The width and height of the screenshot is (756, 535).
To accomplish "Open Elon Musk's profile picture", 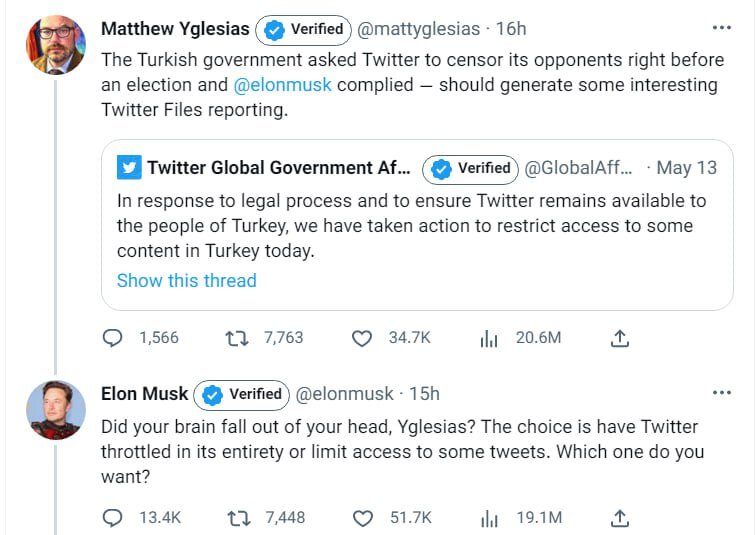I will point(56,409).
